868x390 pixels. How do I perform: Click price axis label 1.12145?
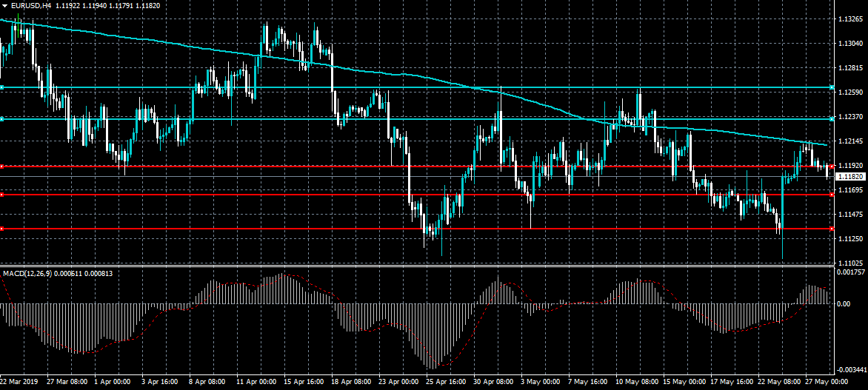849,141
